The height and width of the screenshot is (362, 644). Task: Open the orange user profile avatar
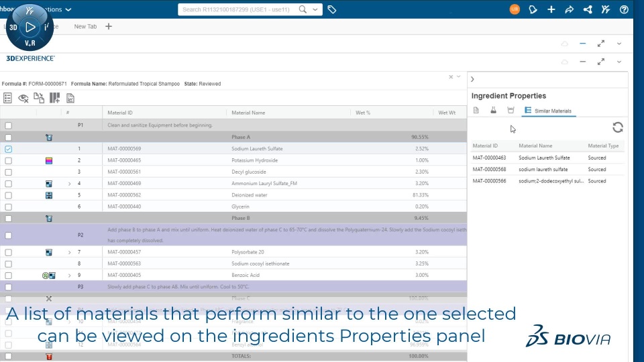(x=515, y=9)
